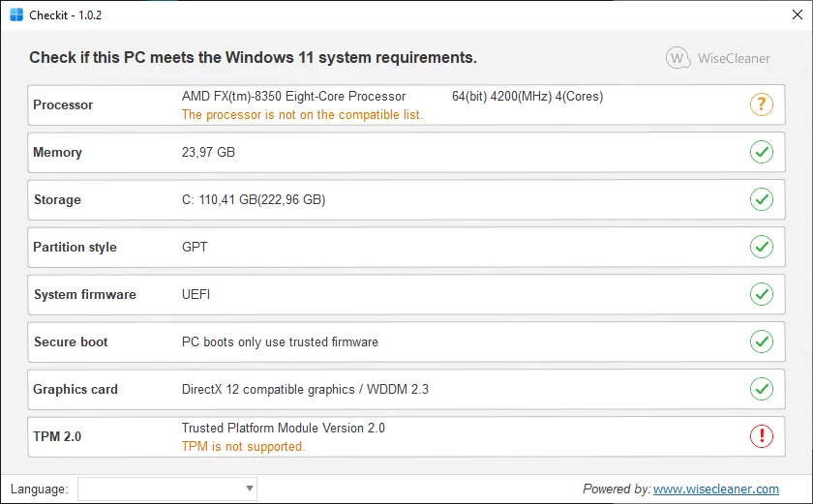Click the WiseCleaner logo in header

tap(718, 58)
